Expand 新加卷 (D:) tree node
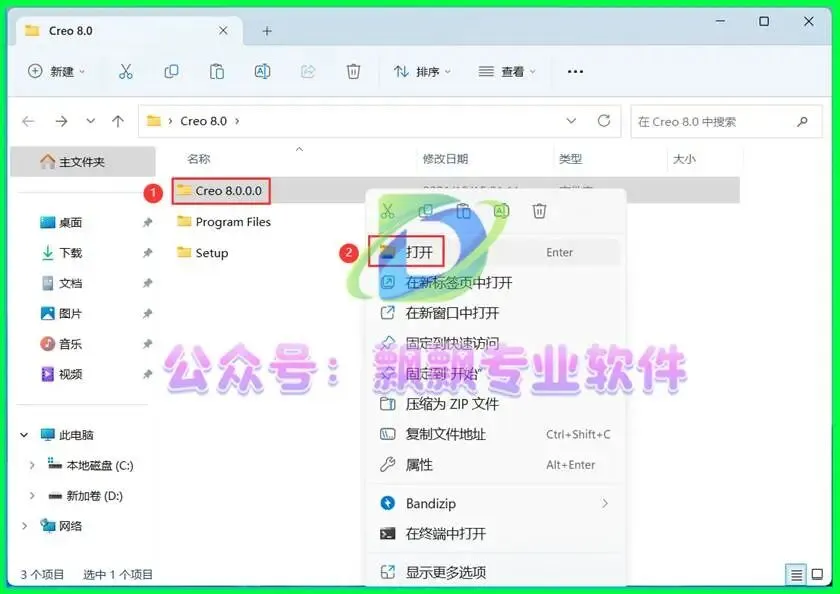The image size is (840, 594). click(32, 496)
